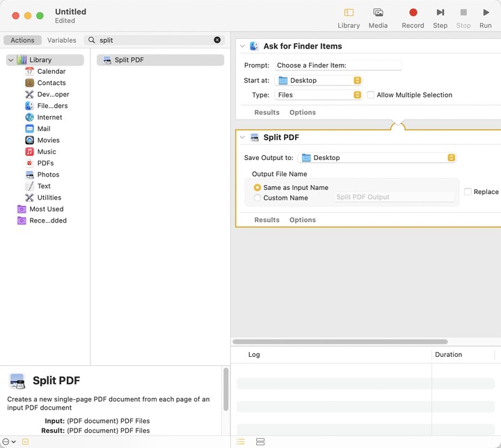
Task: Switch log view to list icon
Action: click(x=241, y=442)
